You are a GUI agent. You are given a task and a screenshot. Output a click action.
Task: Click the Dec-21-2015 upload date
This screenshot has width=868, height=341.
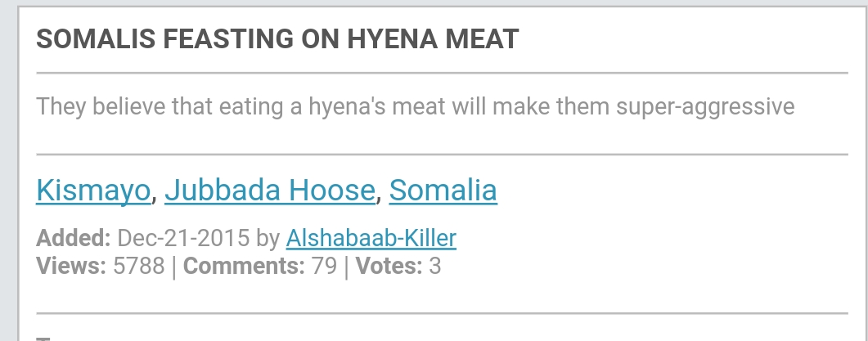183,238
